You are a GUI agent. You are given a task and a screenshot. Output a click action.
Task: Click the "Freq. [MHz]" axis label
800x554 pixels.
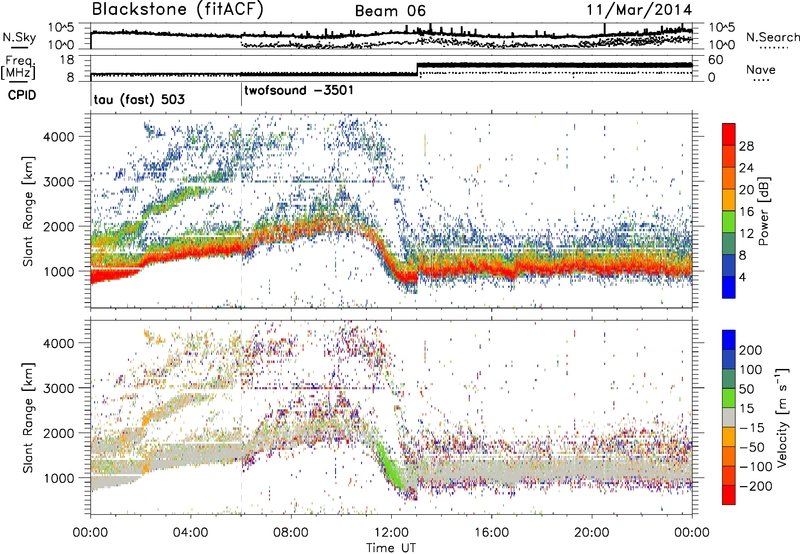click(18, 68)
